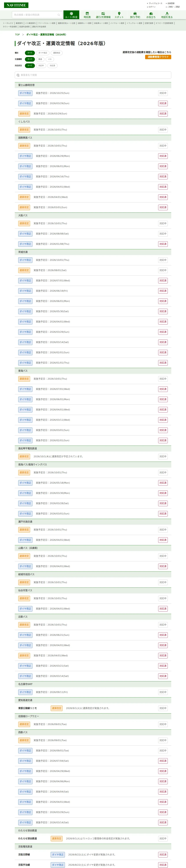Filter 種別 by 運賃改定
Image resolution: width=186 pixels, height=868 pixels.
pos(57,53)
